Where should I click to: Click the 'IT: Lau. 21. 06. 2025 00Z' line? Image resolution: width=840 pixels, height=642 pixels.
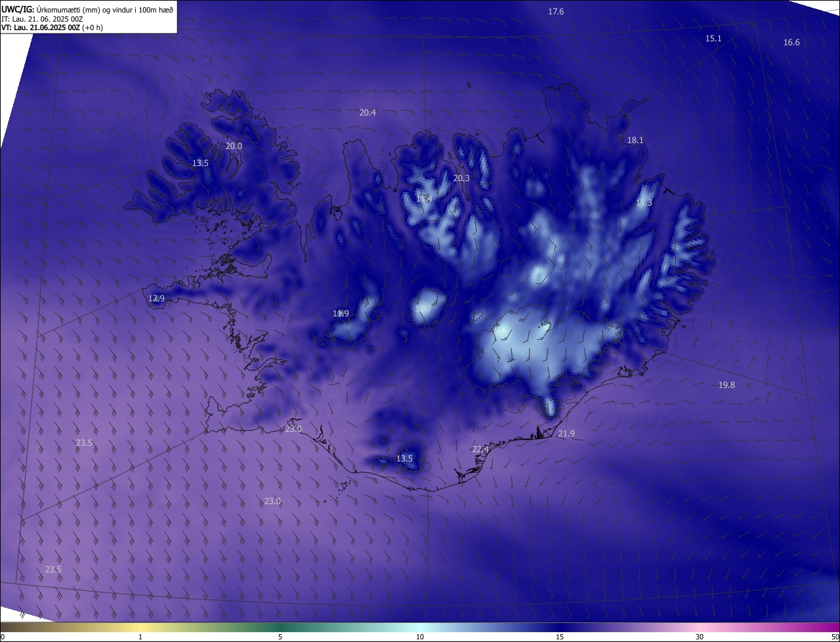point(42,19)
